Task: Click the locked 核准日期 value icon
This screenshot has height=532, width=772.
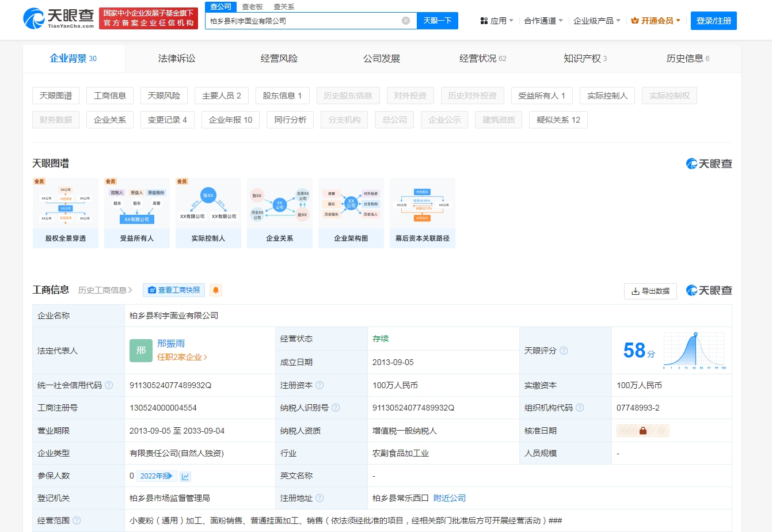Action: pos(643,431)
